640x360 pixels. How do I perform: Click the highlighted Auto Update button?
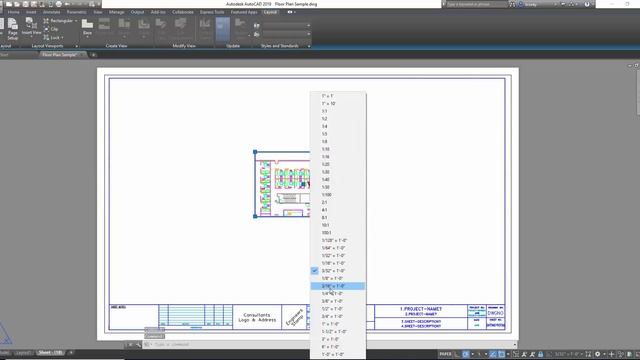(223, 29)
